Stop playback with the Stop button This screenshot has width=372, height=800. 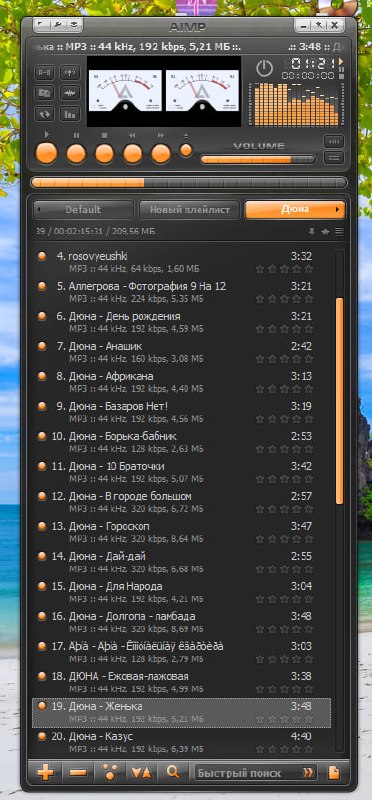104,153
